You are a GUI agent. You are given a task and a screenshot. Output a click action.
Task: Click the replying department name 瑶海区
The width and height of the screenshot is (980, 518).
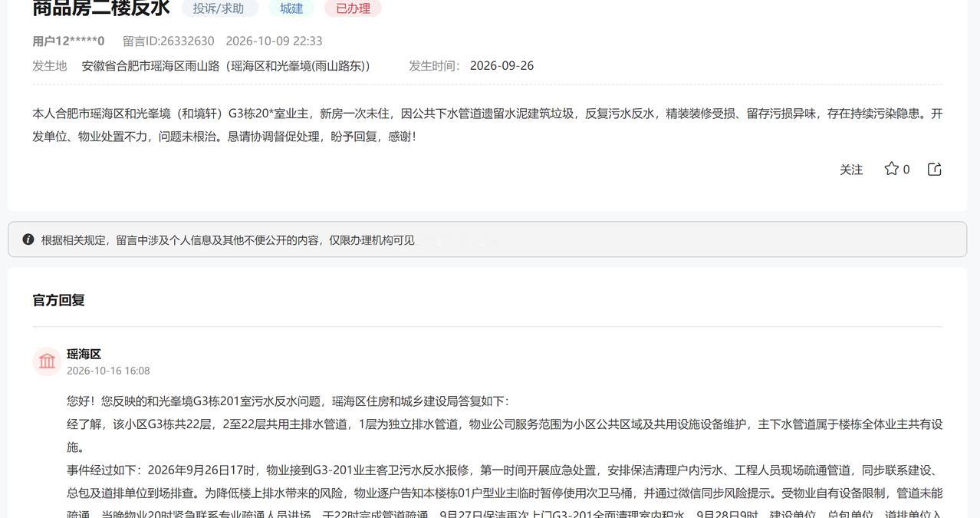pyautogui.click(x=84, y=355)
